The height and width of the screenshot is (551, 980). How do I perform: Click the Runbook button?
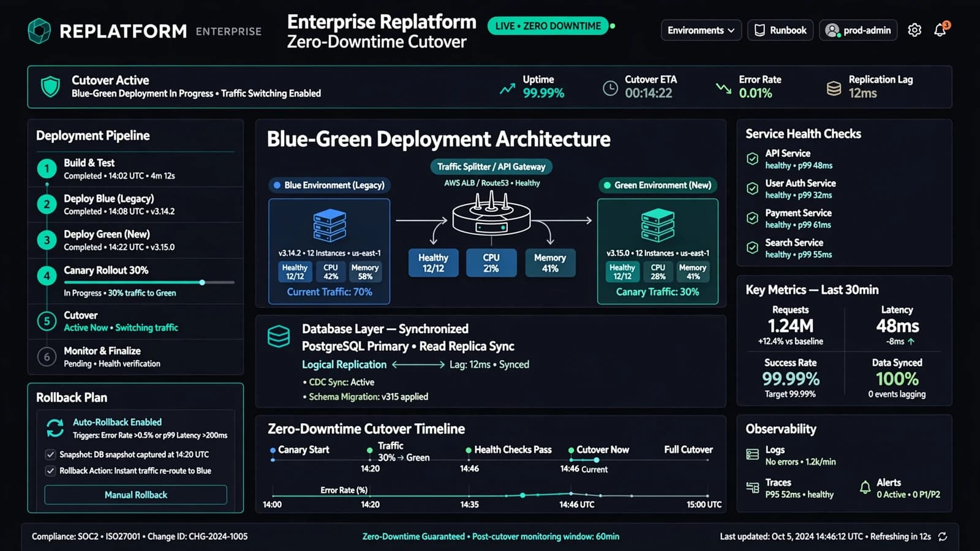coord(780,30)
